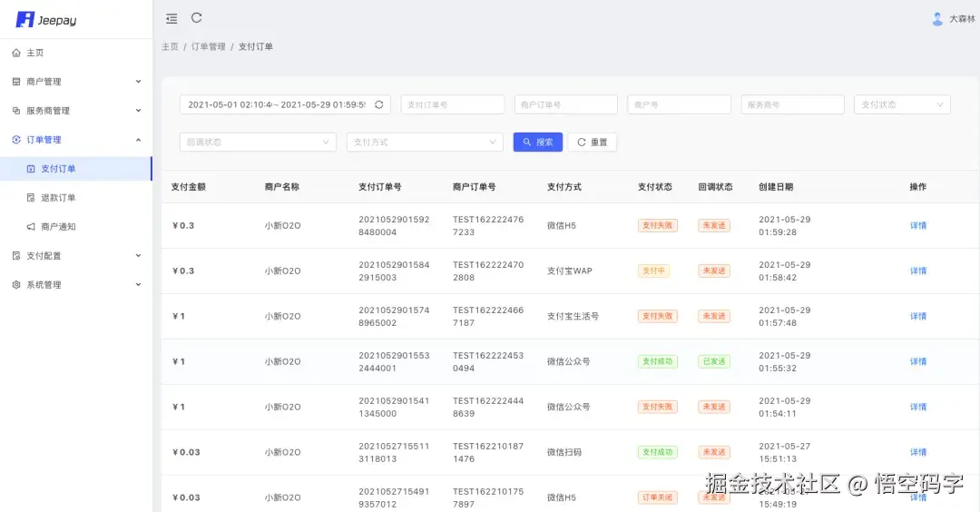Click the 退款订单 menu icon
Viewport: 980px width, 512px height.
31,198
